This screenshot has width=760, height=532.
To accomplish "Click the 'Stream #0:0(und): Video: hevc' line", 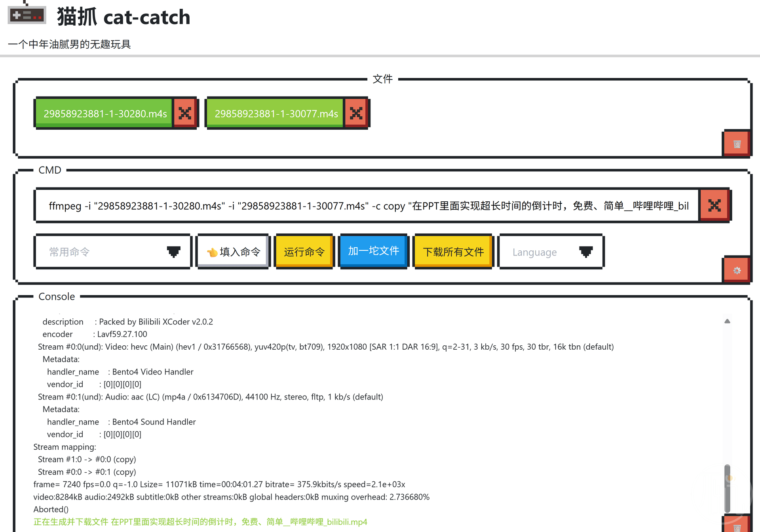I will (326, 346).
